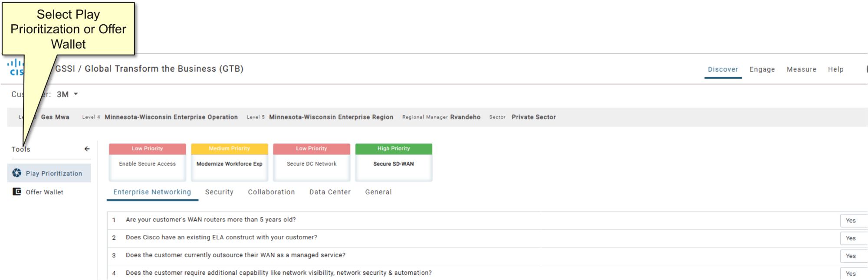
Task: Click the GSSI / Global Transform title
Action: pyautogui.click(x=149, y=69)
